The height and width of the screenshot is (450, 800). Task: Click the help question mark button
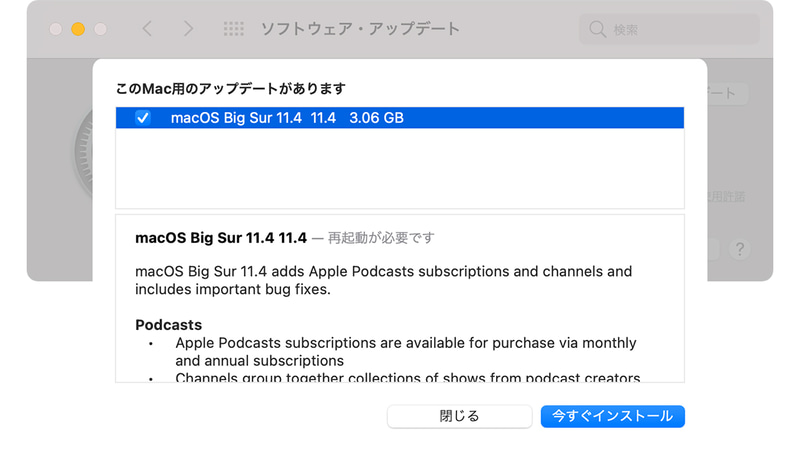[739, 249]
